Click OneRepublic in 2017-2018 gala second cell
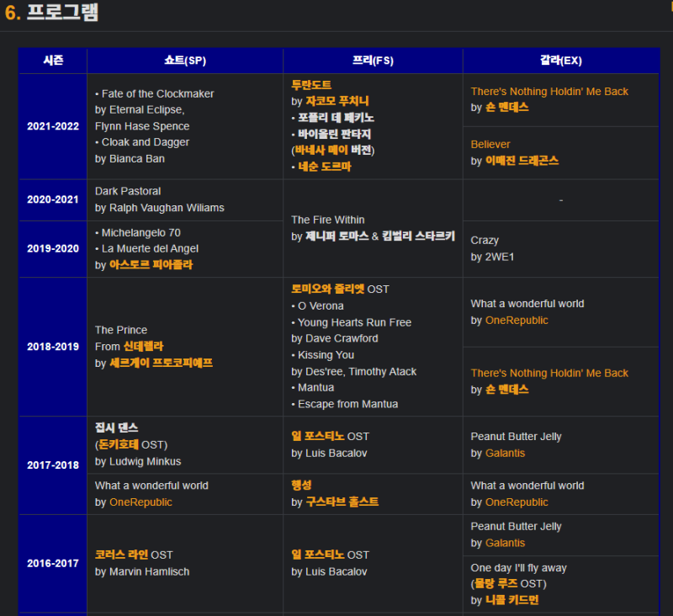The image size is (673, 616). [x=517, y=502]
